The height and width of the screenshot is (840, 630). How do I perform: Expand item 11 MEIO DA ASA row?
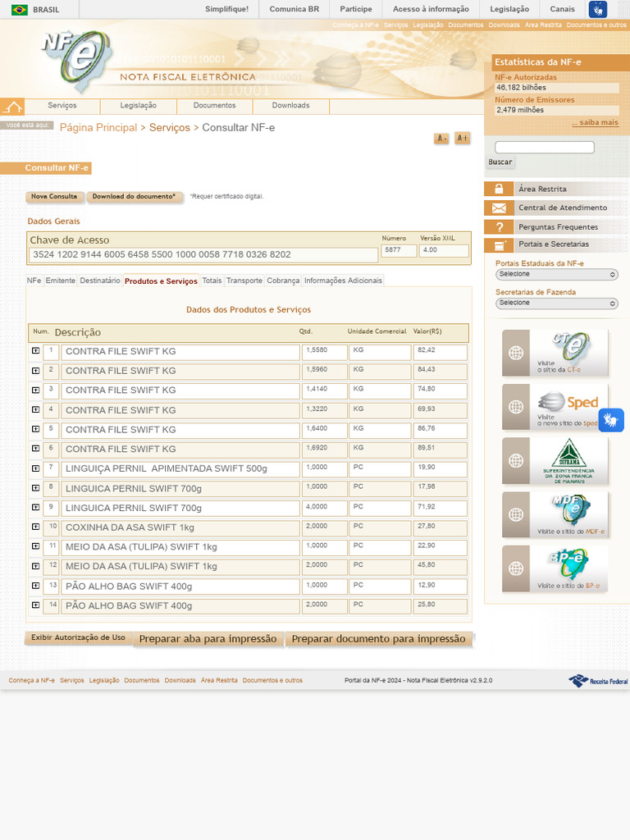pyautogui.click(x=35, y=546)
